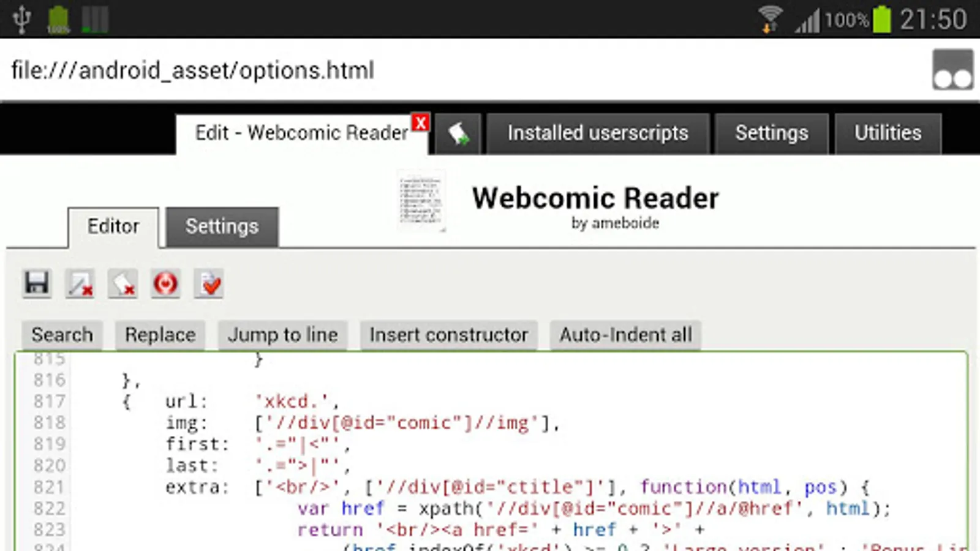
Task: Select the script Settings sub-tab
Action: click(222, 227)
